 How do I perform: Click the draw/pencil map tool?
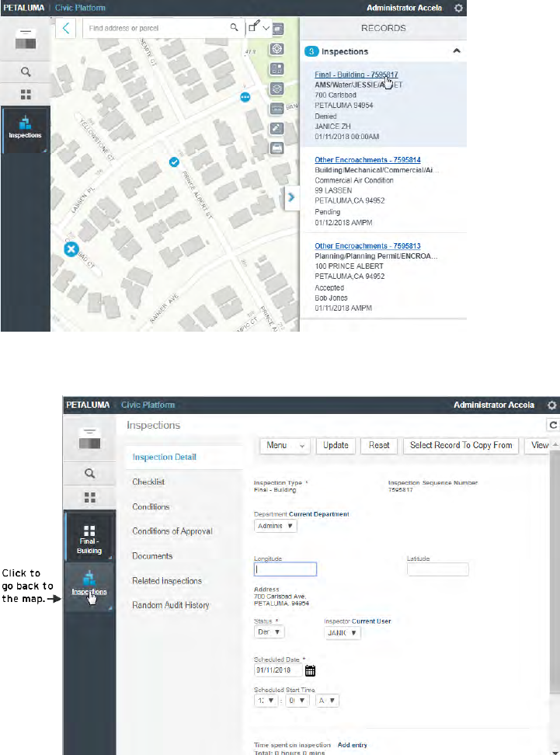click(x=277, y=128)
